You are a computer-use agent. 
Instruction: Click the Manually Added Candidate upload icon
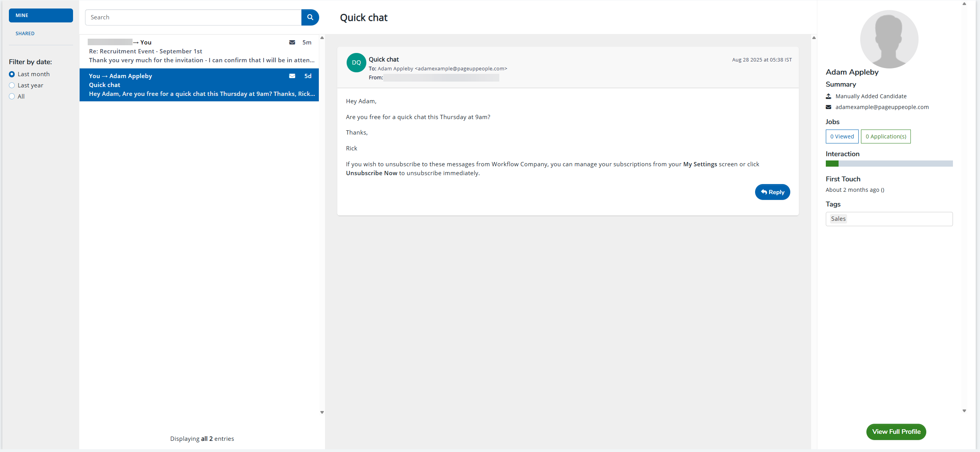[829, 96]
